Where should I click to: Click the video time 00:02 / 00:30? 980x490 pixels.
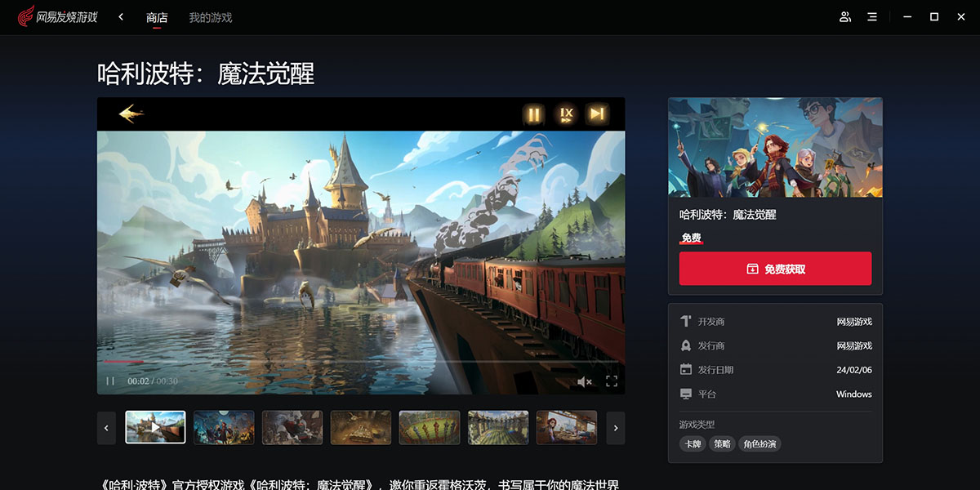(153, 381)
